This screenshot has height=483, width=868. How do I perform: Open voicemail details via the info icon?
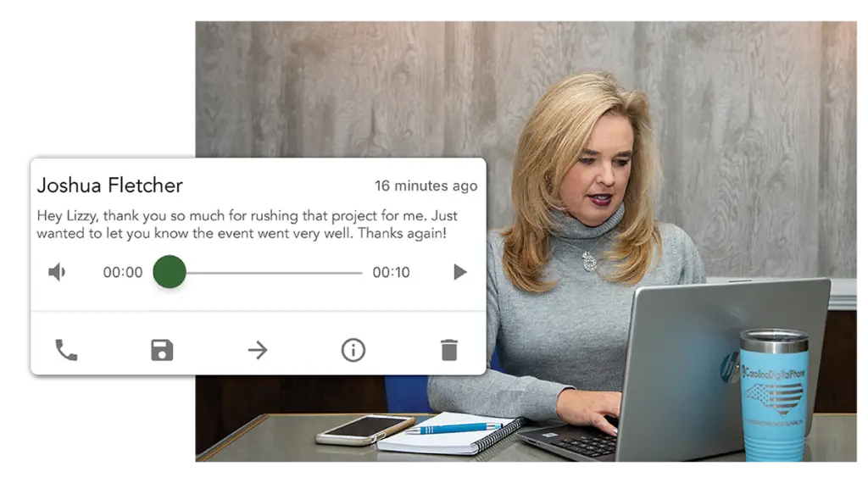point(353,350)
